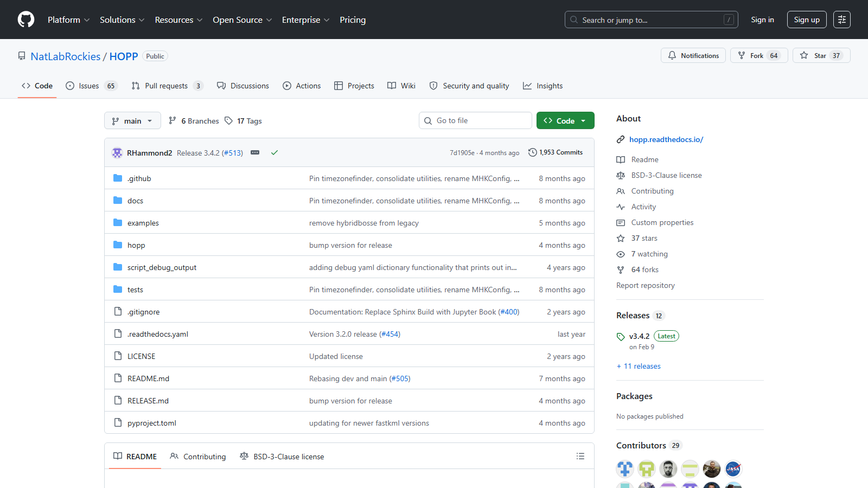Open the NatLabRockies organization link
868x488 pixels.
tap(66, 56)
